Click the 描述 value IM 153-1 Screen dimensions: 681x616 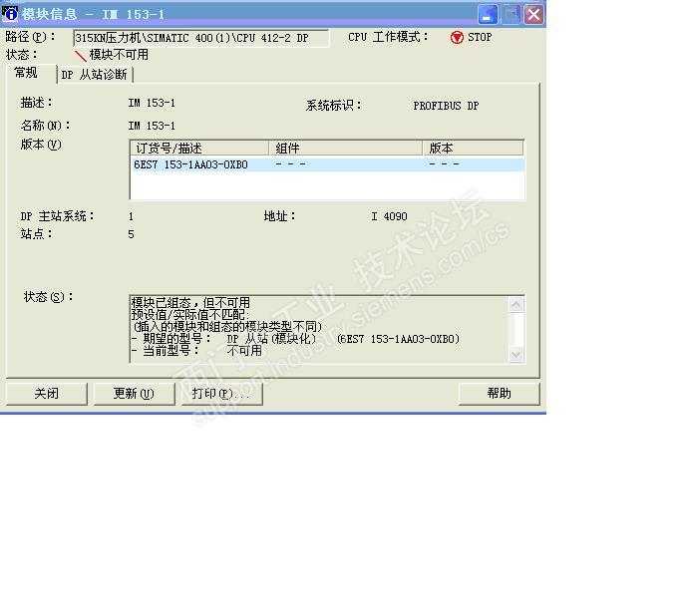pyautogui.click(x=152, y=103)
